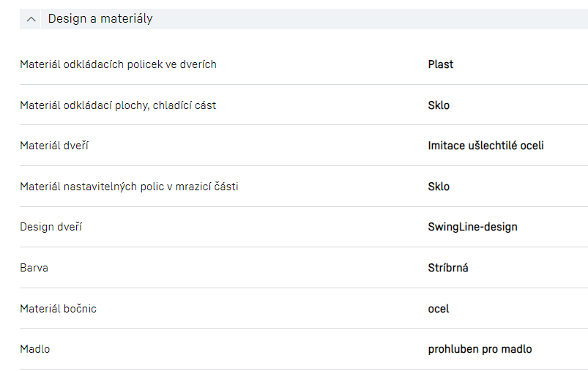The height and width of the screenshot is (371, 588).
Task: Click the Plast value text
Action: 441,64
